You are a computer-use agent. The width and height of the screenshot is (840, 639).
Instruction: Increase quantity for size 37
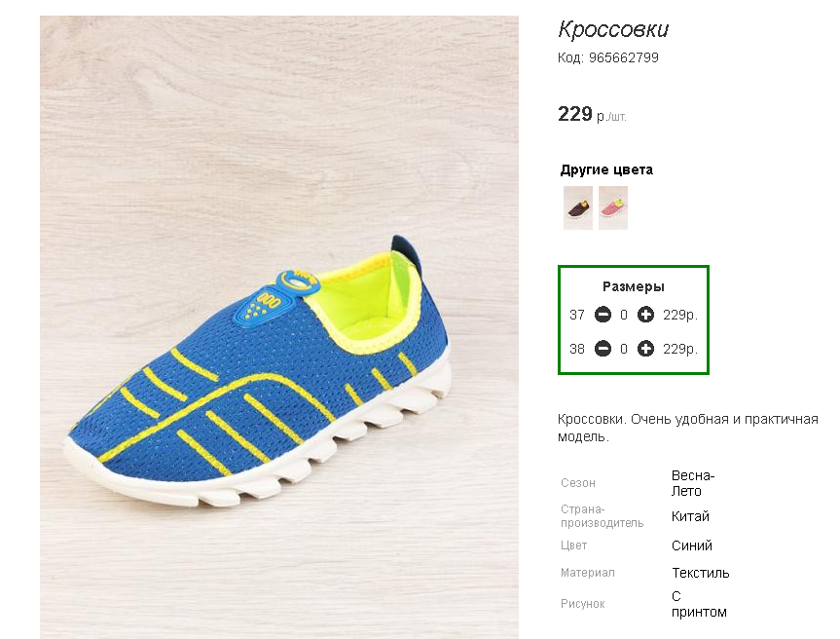click(x=645, y=315)
